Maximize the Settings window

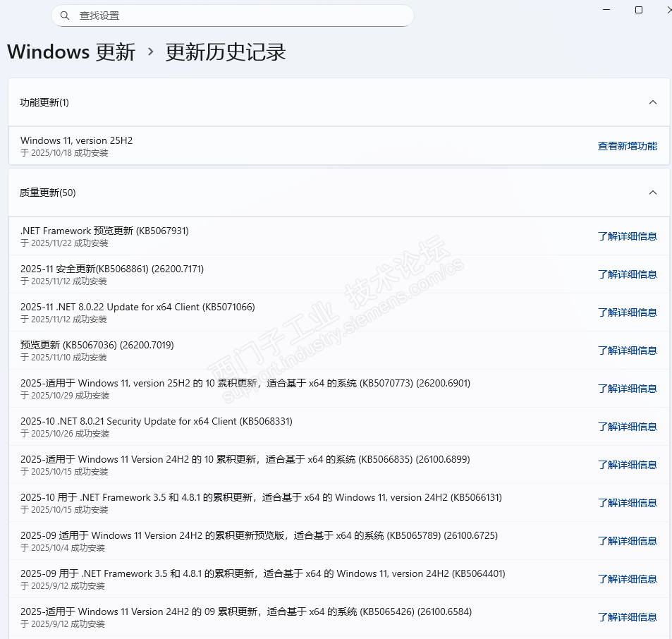pos(639,10)
